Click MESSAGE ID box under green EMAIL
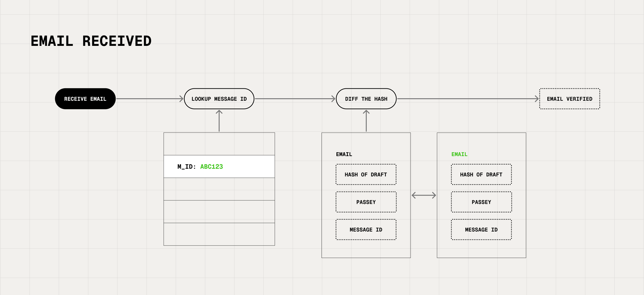This screenshot has height=295, width=644. [481, 229]
